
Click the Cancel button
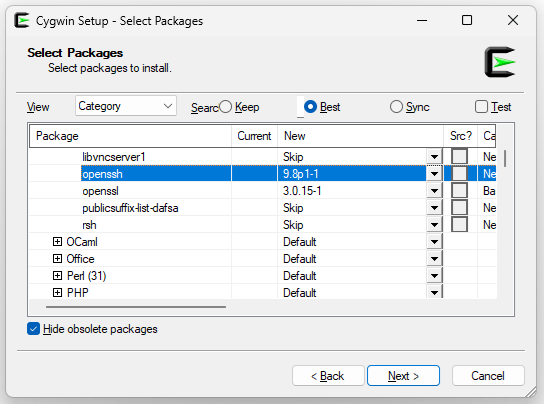click(x=488, y=376)
